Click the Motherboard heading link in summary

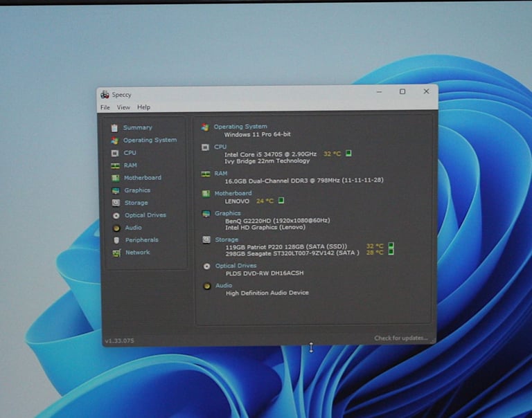pos(233,193)
